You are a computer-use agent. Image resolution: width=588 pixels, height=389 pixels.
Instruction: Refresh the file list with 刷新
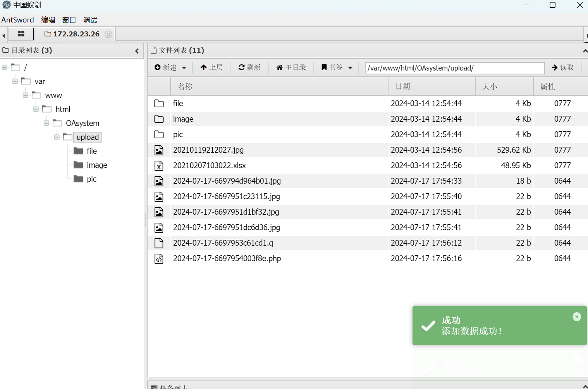[249, 67]
